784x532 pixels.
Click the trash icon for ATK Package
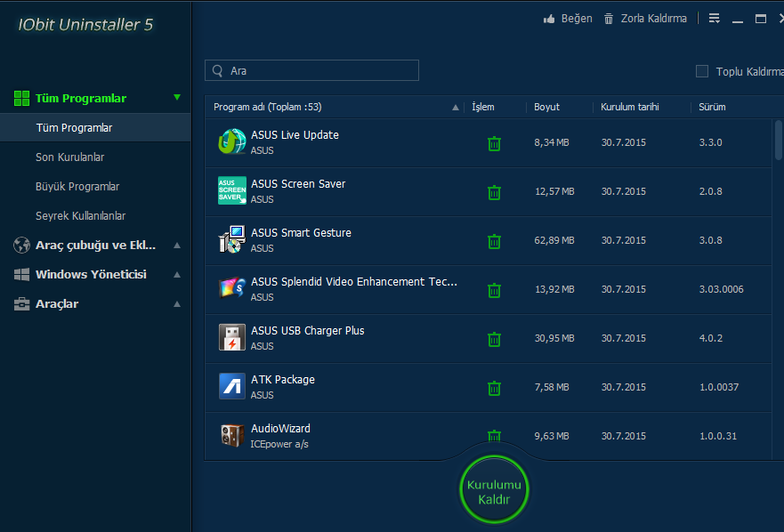click(x=494, y=389)
